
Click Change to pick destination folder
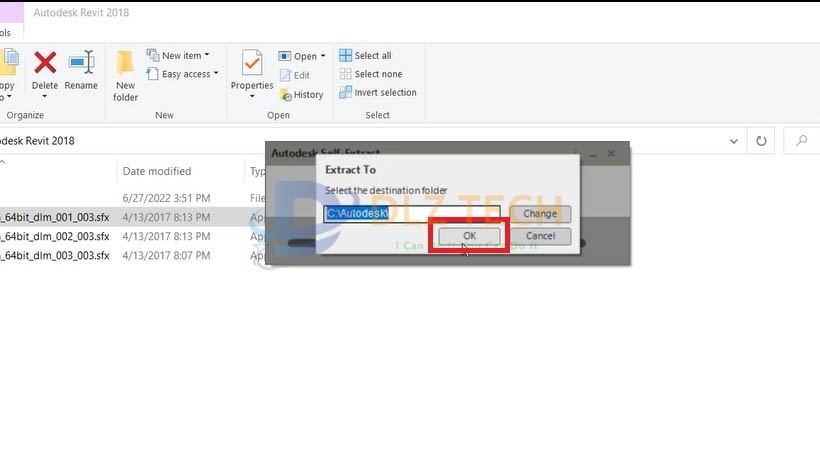pyautogui.click(x=540, y=214)
